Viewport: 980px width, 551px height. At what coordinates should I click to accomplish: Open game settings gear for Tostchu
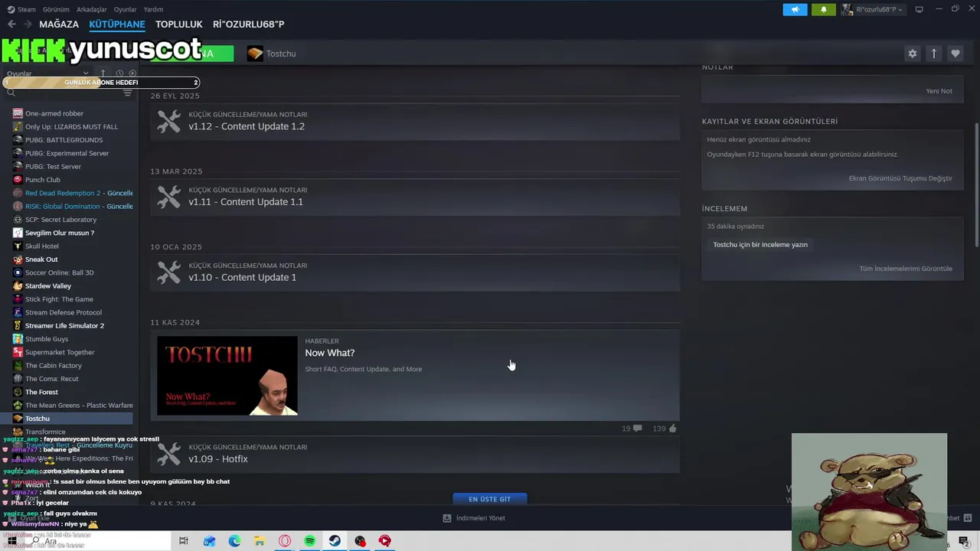point(912,54)
